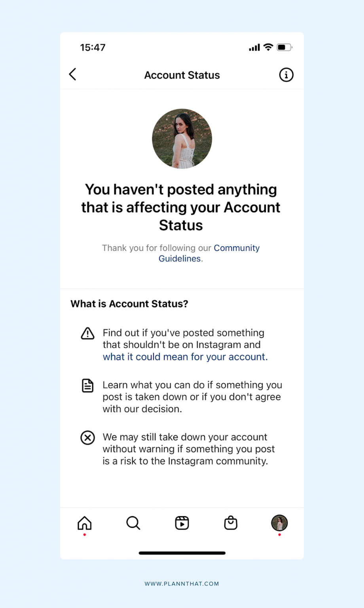The height and width of the screenshot is (608, 364).
Task: Tap the large circular profile photo
Action: 182,139
